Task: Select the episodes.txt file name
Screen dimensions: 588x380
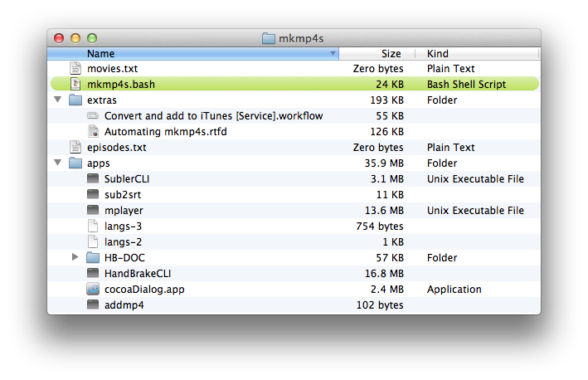Action: point(117,148)
